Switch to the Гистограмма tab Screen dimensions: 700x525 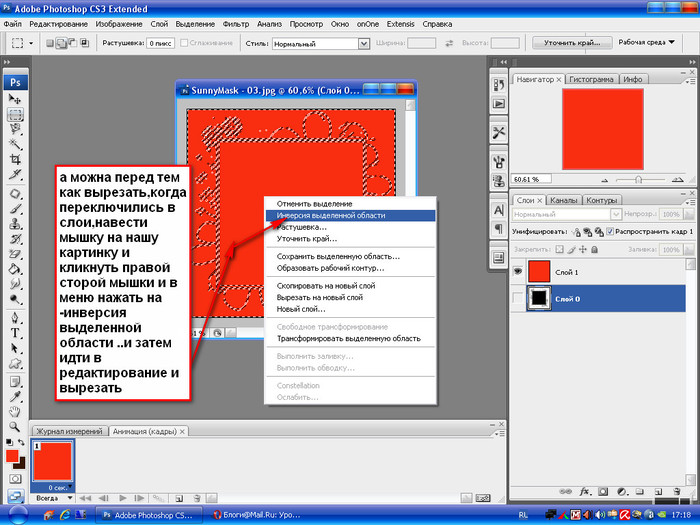tap(591, 79)
